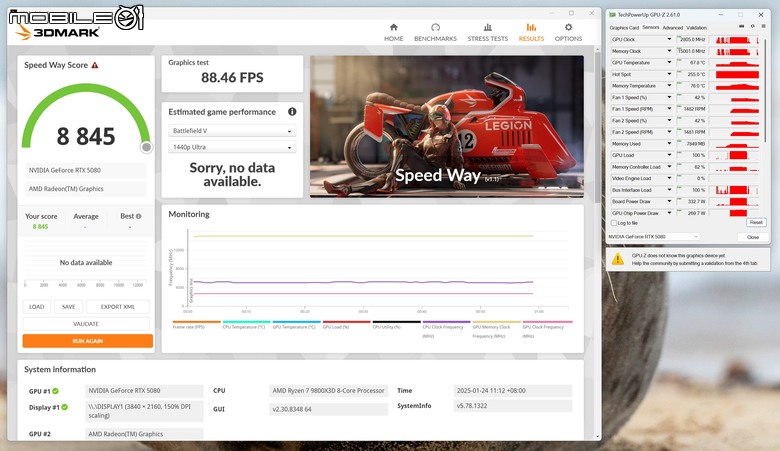Click the 88.46 FPS graphics test result

pyautogui.click(x=232, y=78)
